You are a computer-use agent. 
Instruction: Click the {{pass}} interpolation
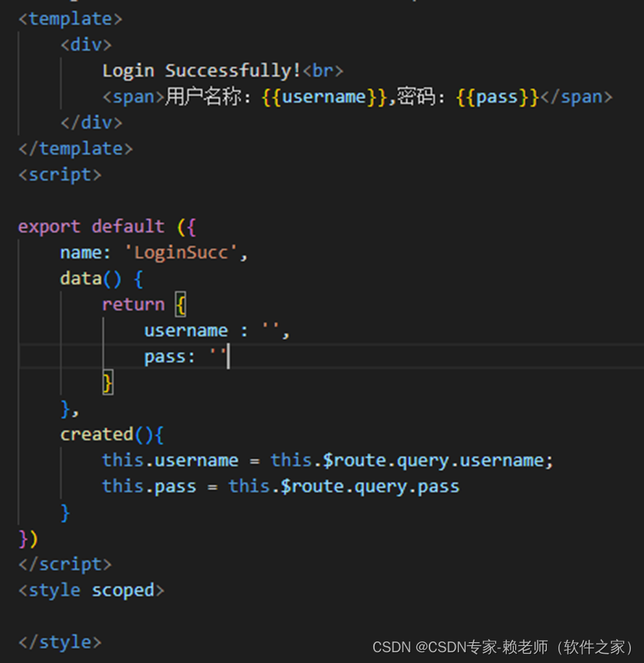[x=497, y=97]
